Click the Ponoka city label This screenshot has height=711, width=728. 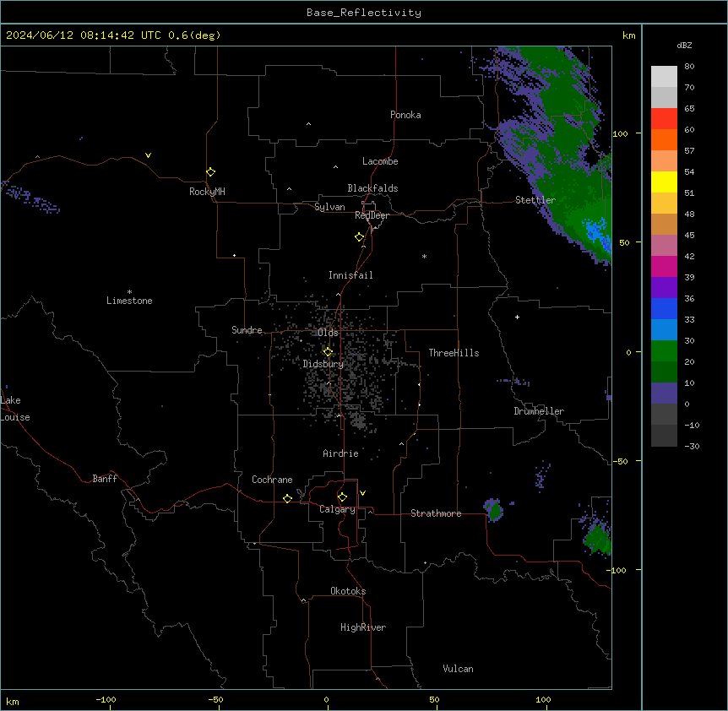tap(405, 115)
